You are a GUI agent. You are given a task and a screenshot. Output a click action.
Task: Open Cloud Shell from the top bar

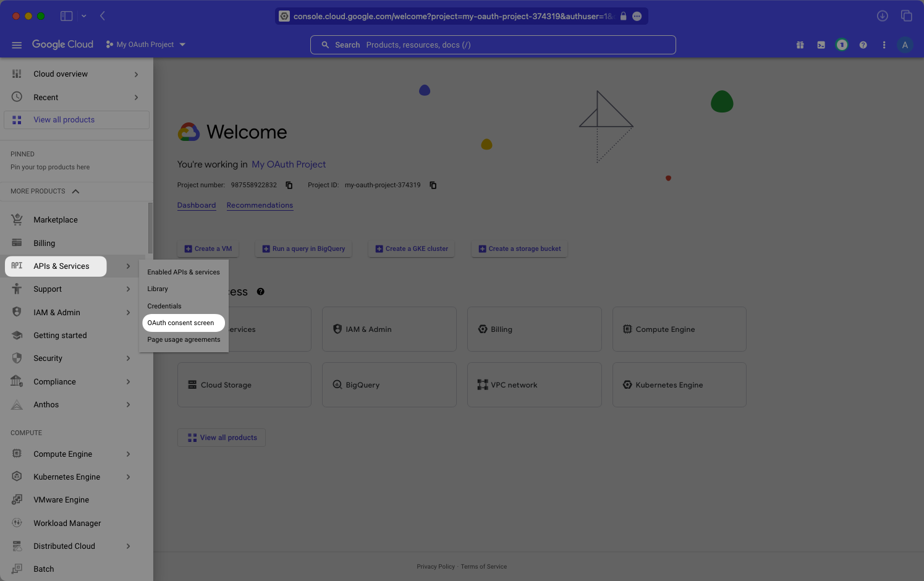click(821, 45)
